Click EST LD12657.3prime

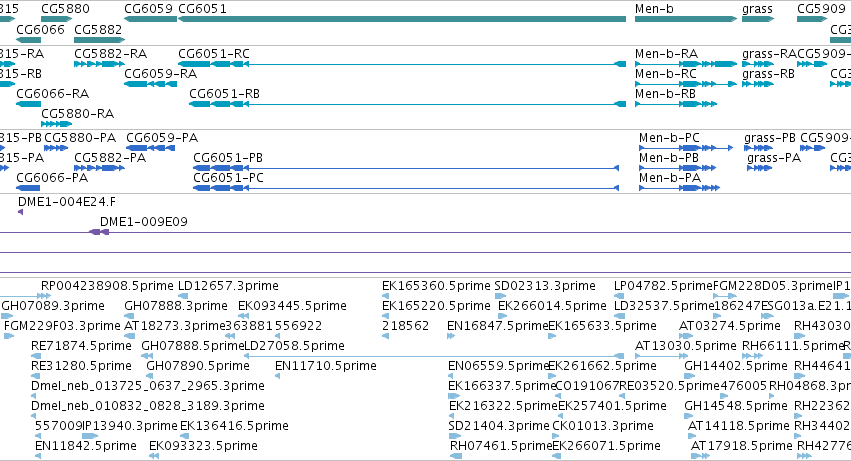click(x=228, y=286)
